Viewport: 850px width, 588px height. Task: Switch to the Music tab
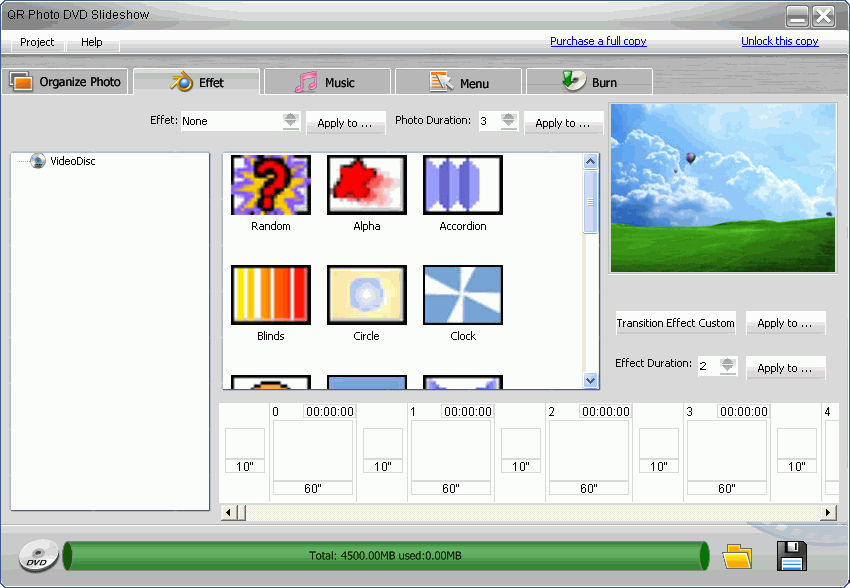pyautogui.click(x=327, y=82)
